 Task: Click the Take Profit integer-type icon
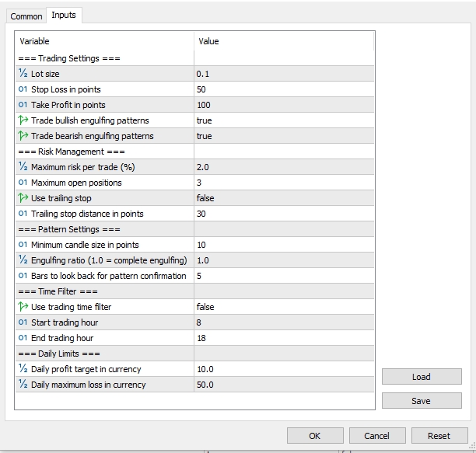(x=23, y=105)
